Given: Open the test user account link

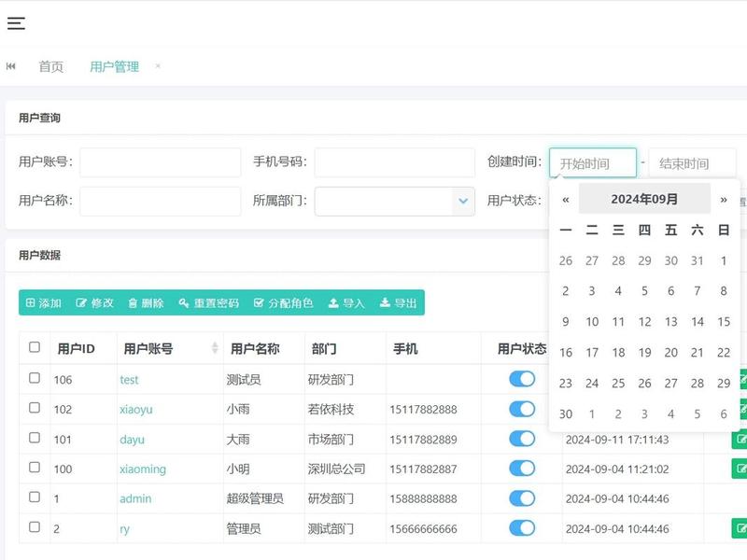Looking at the screenshot, I should coord(129,380).
